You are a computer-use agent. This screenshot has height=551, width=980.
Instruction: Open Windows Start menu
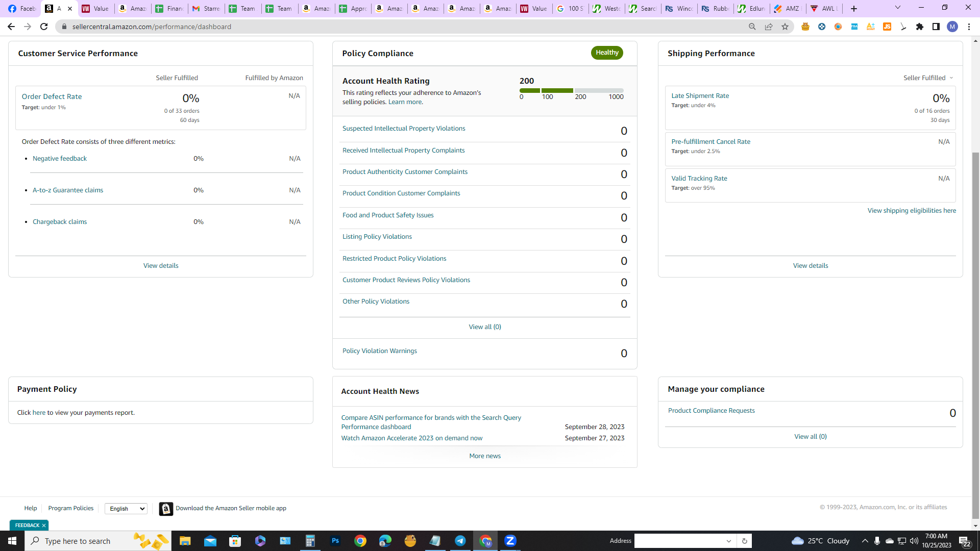pos(12,541)
